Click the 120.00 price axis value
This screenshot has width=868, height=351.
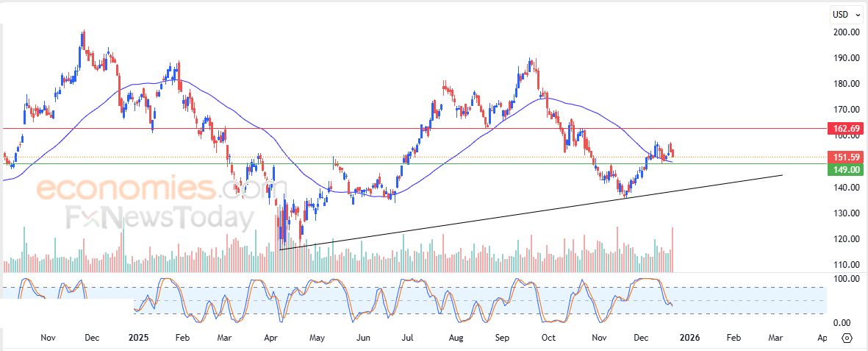click(847, 239)
